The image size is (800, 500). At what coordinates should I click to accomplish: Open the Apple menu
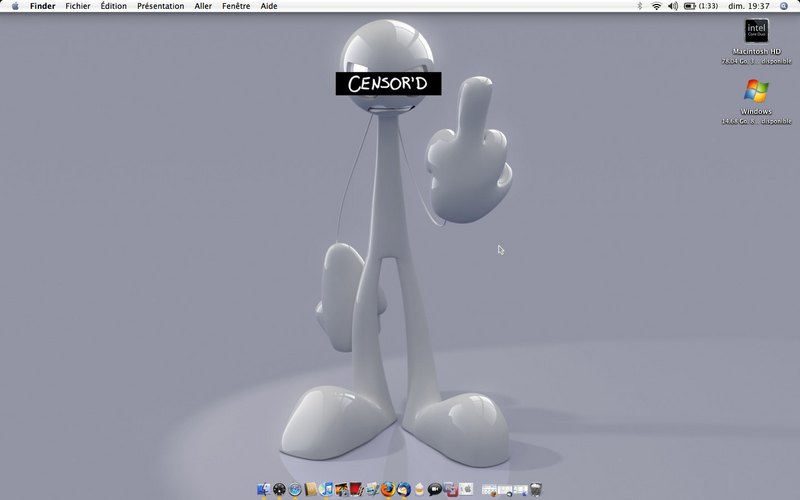tap(15, 6)
